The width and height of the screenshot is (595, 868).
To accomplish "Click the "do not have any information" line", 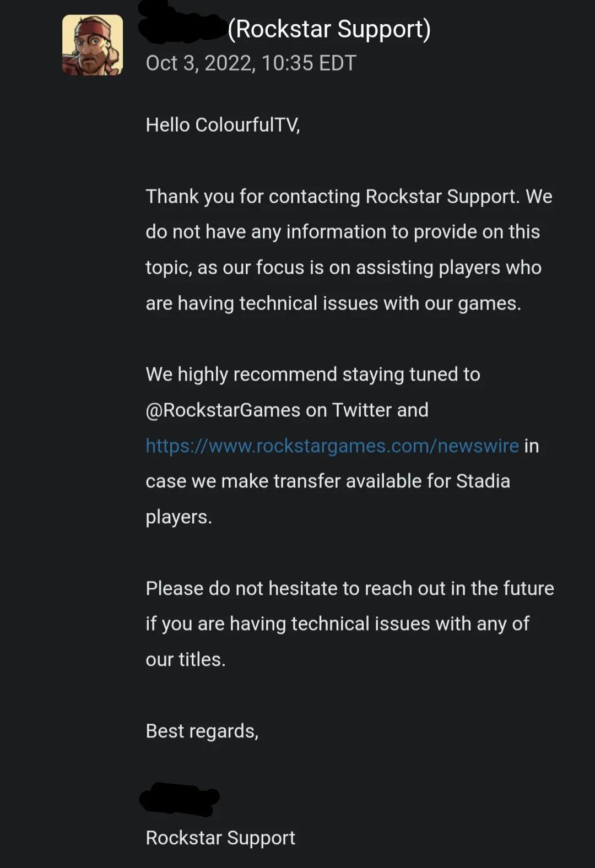I will (342, 232).
